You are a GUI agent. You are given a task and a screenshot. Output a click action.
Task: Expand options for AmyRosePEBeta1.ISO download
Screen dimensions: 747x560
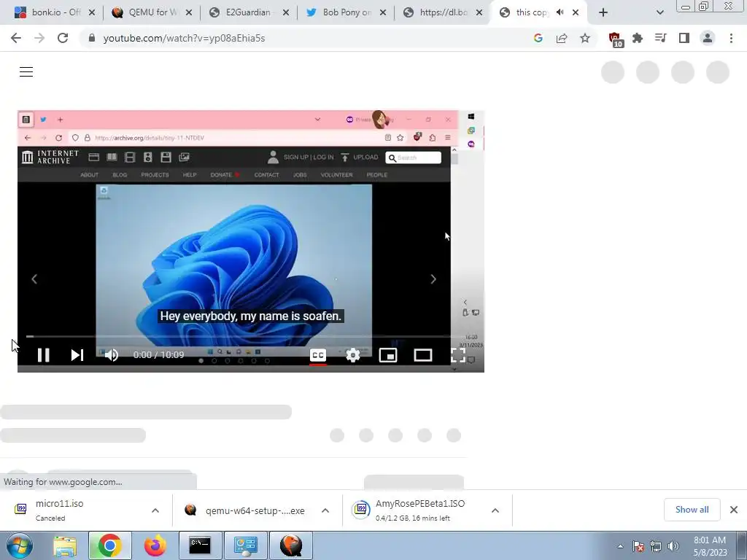click(x=495, y=510)
